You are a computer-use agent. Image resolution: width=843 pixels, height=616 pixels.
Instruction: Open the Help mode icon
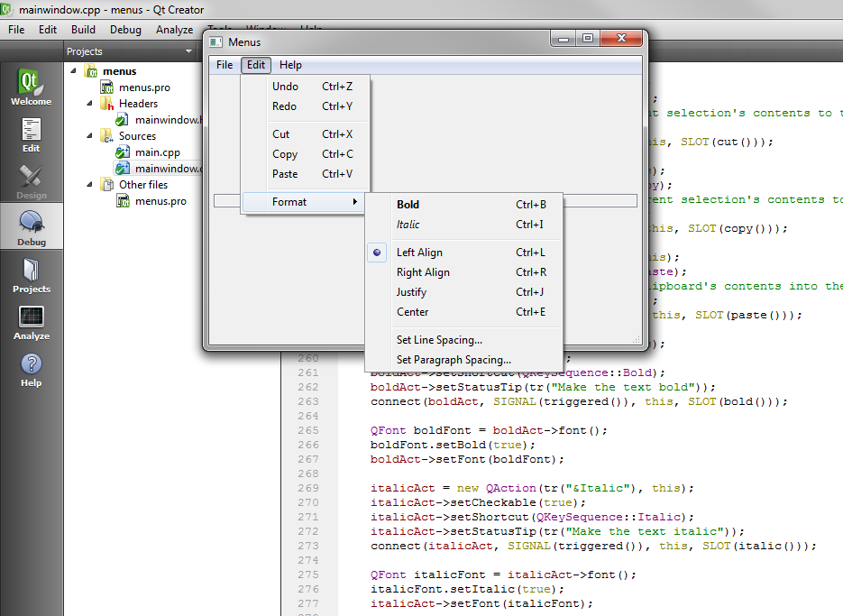31,369
